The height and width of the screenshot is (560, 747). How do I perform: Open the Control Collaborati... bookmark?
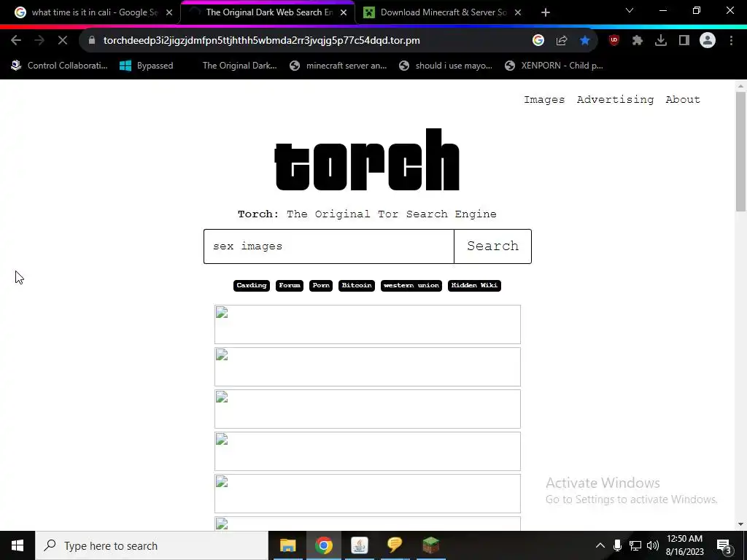59,66
